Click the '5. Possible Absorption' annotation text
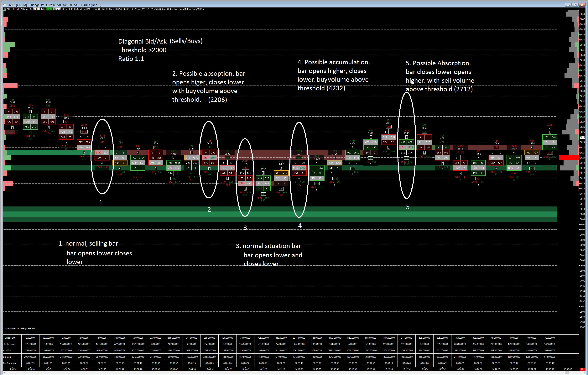This screenshot has height=375, width=588. [x=438, y=63]
